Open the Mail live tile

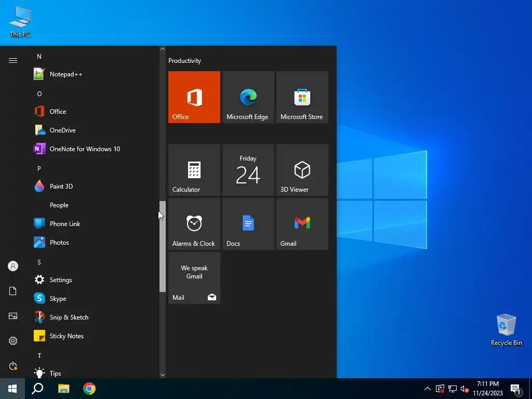pos(194,278)
